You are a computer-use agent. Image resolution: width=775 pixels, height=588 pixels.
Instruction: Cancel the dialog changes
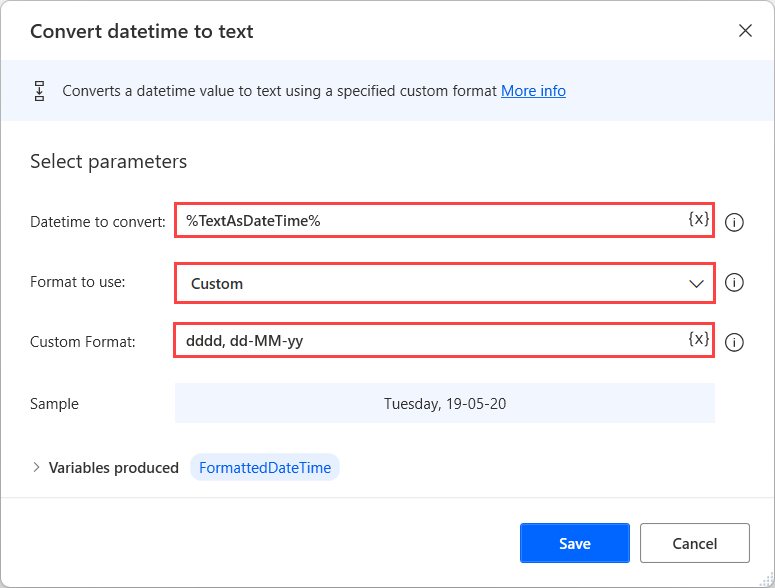(x=695, y=543)
